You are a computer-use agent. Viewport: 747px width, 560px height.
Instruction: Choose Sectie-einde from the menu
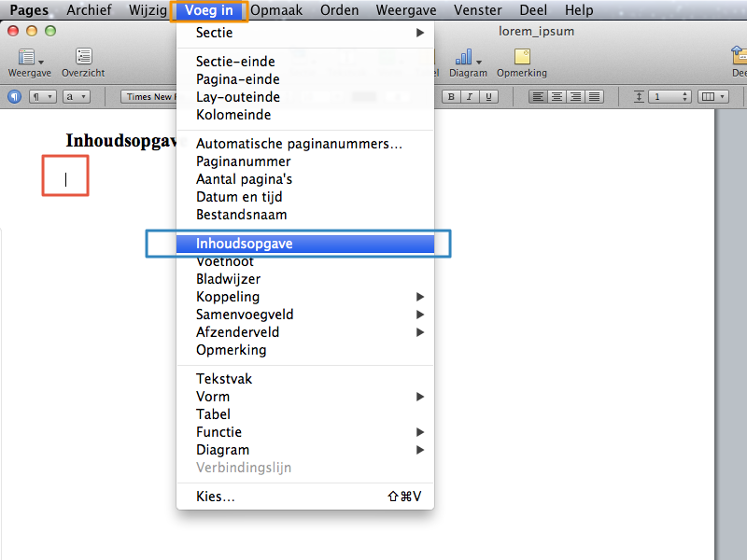click(305, 62)
